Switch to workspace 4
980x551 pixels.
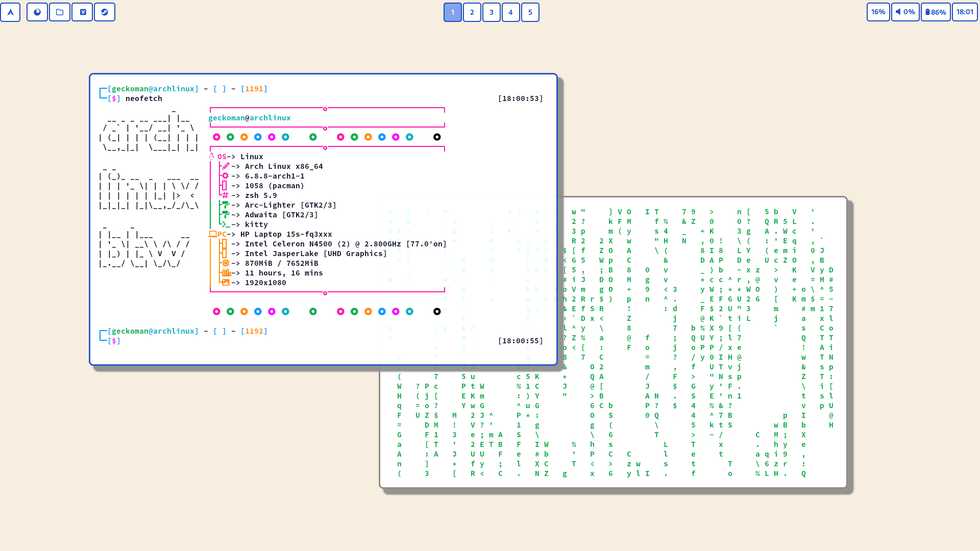pos(510,12)
